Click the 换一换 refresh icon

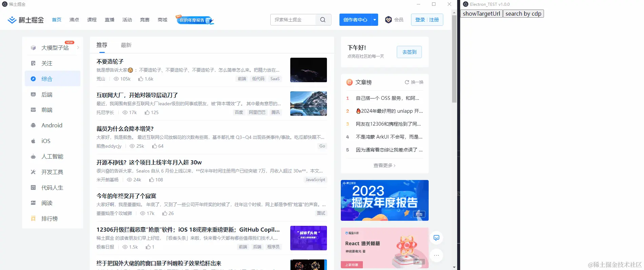point(407,82)
